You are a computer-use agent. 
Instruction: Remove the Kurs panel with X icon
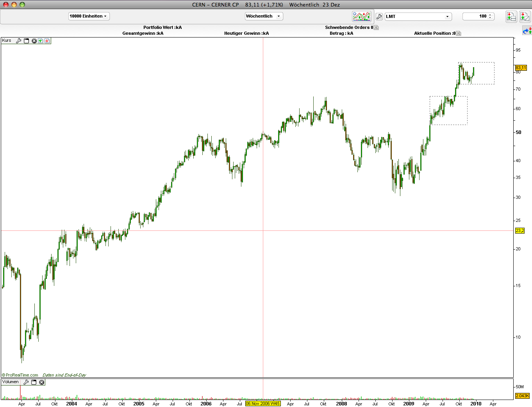[34, 41]
